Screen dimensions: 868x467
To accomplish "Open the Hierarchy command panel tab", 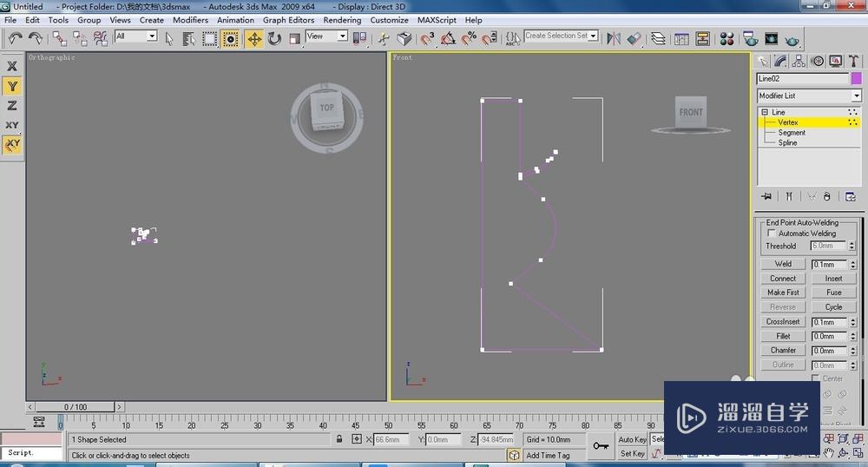I will coord(799,61).
